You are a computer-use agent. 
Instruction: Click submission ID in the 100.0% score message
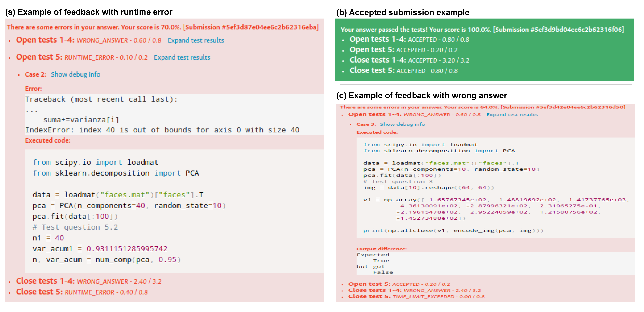click(559, 30)
